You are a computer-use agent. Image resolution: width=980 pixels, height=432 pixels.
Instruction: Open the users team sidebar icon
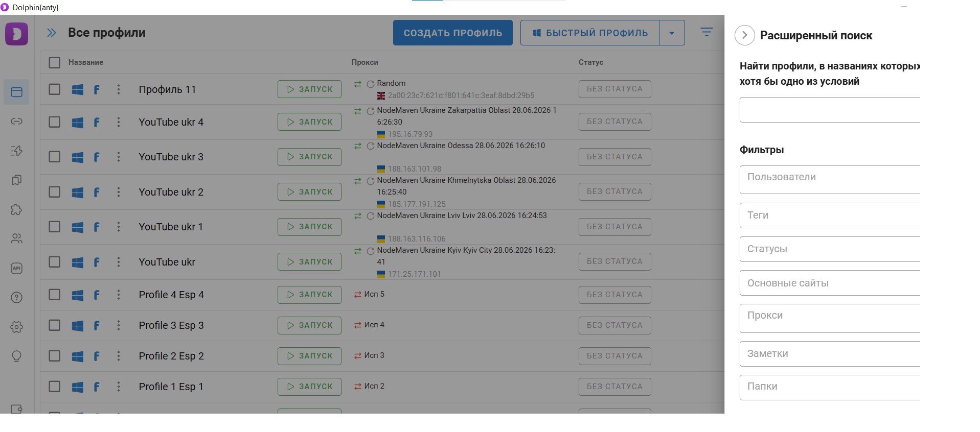coord(16,238)
